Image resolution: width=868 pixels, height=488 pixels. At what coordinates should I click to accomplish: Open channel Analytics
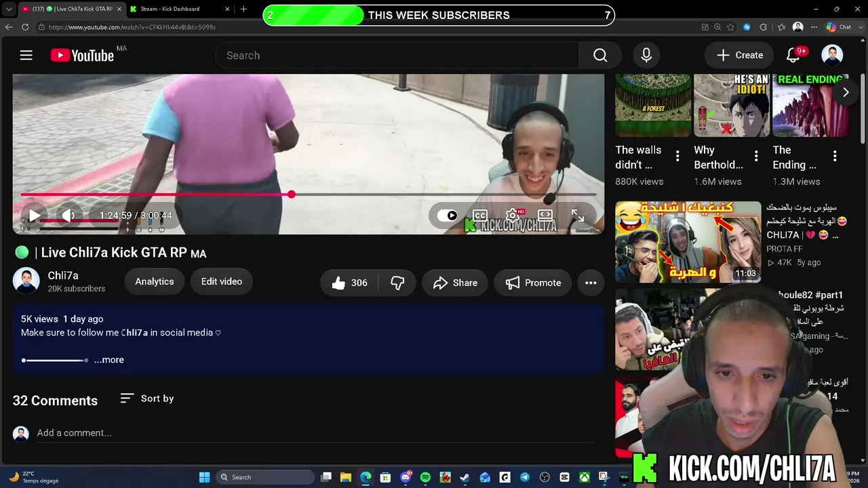pos(154,281)
